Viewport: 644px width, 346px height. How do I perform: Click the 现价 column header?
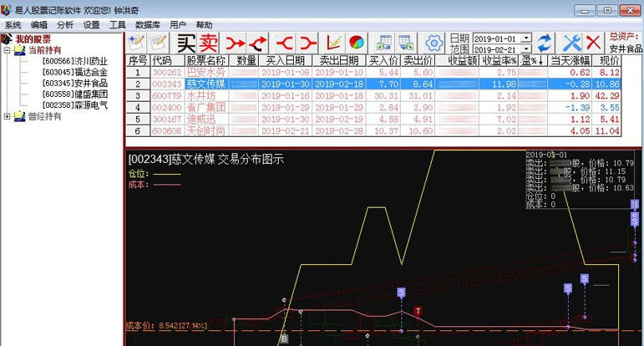coord(607,61)
